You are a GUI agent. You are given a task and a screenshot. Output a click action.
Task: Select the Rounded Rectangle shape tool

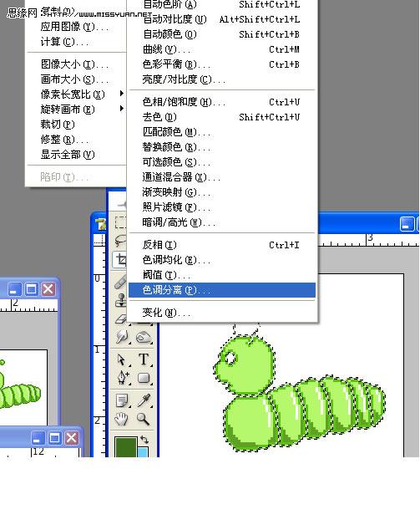[144, 378]
